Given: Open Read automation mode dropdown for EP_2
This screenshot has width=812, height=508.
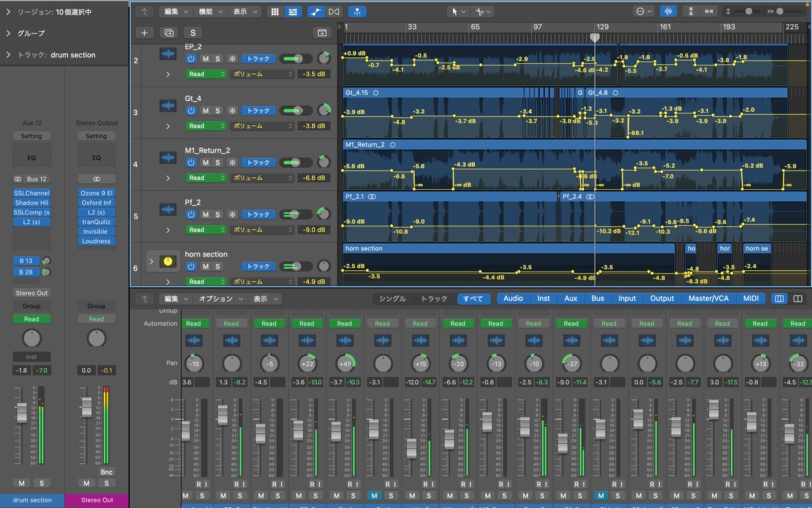Looking at the screenshot, I should coord(206,74).
